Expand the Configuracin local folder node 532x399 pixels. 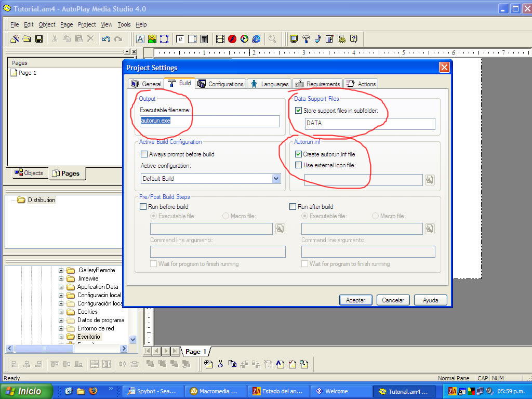[61, 295]
